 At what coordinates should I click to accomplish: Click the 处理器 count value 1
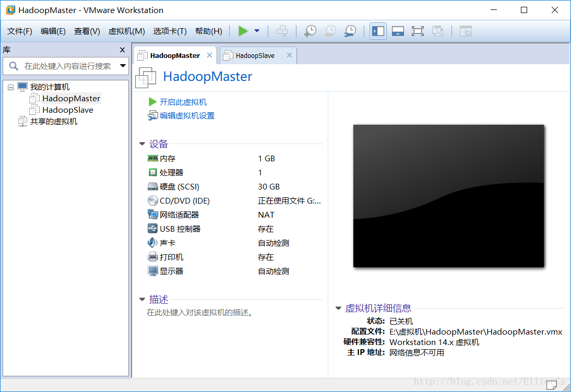[260, 173]
